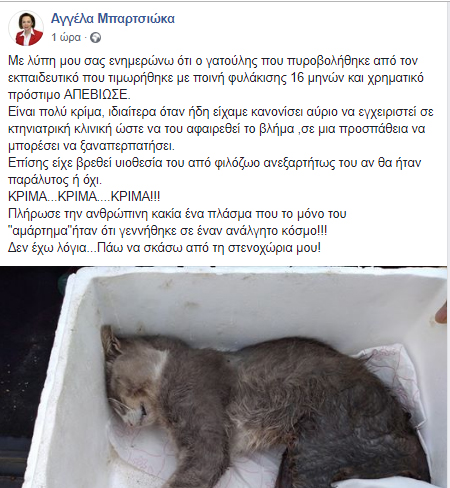The image size is (450, 488).
Task: Click the line 'παράλυτος ή όχι.'
Action: [55, 180]
